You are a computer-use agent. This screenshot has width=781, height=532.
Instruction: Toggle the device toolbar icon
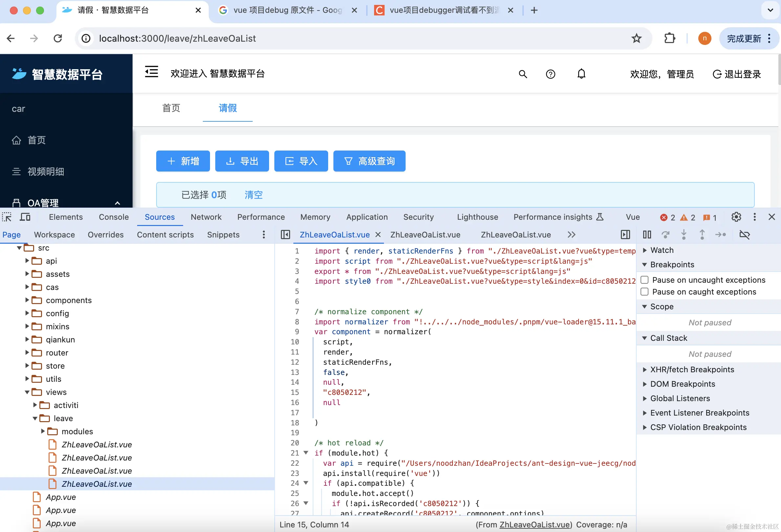25,217
